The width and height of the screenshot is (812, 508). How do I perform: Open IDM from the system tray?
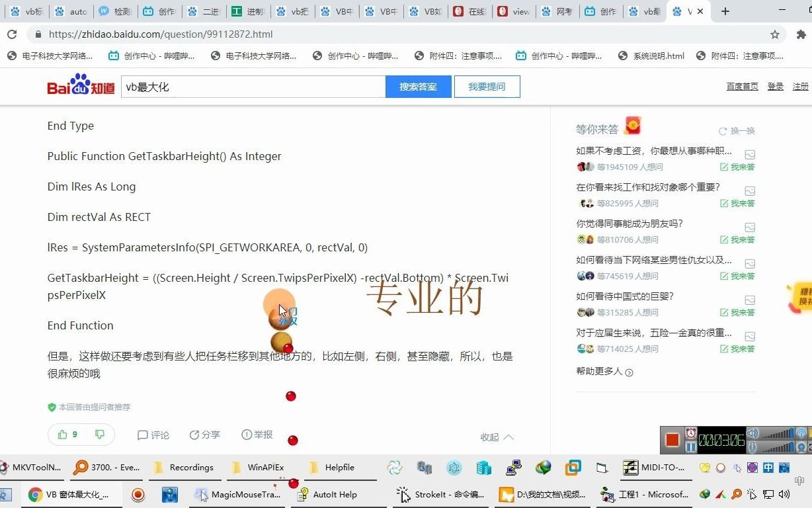[x=705, y=494]
